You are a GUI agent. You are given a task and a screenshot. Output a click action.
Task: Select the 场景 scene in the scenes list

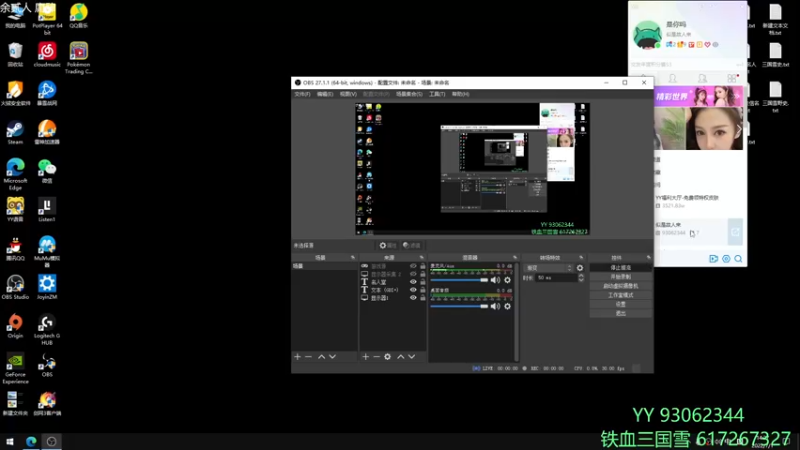[324, 266]
